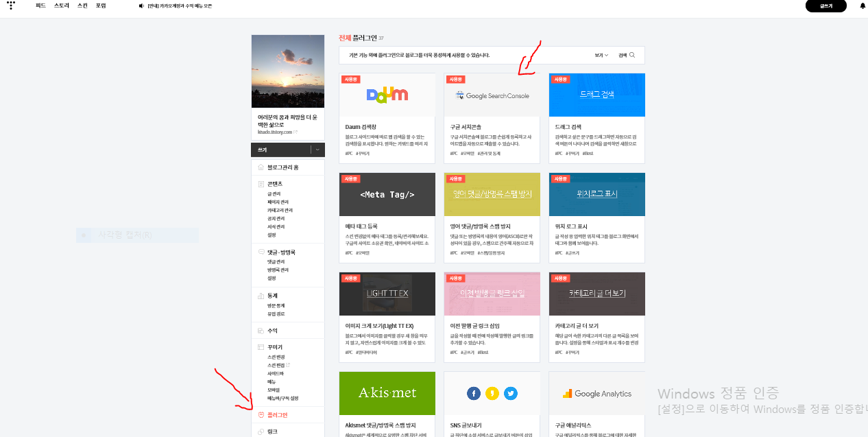Open the Google Search Console plugin card
Screen dimensions: 868x437
[x=492, y=118]
